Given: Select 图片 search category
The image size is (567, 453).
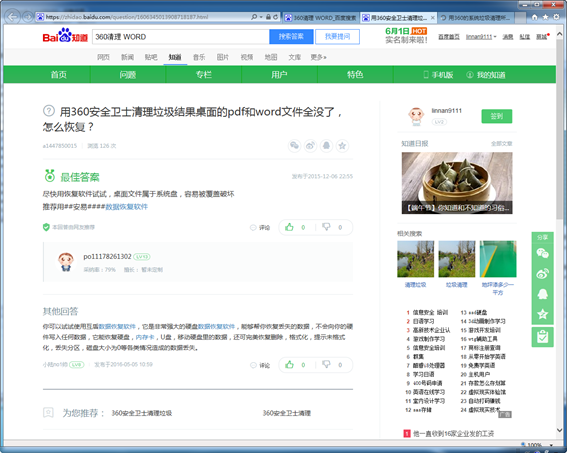Looking at the screenshot, I should pos(223,57).
